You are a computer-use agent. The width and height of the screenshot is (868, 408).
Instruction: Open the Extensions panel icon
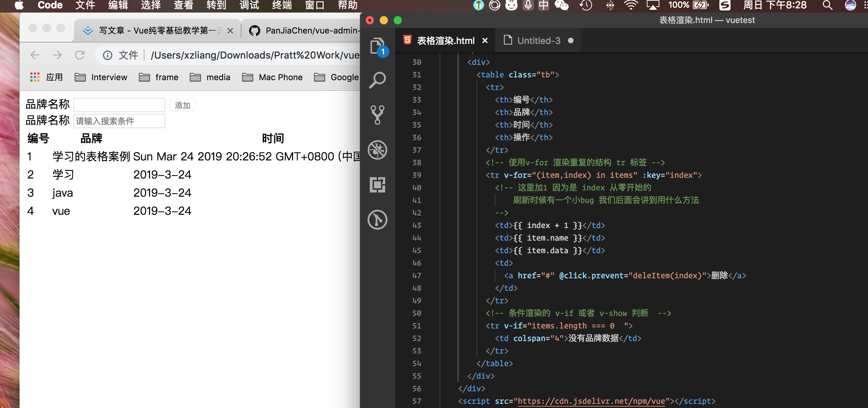point(377,184)
